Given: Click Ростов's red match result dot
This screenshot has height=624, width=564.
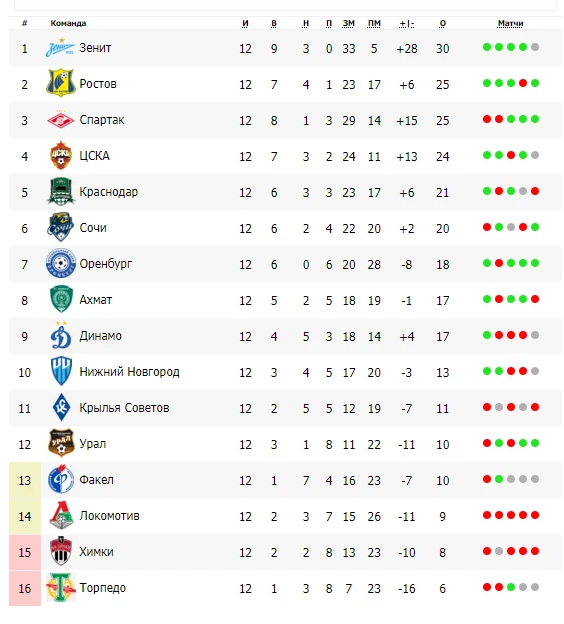Looking at the screenshot, I should [x=523, y=83].
